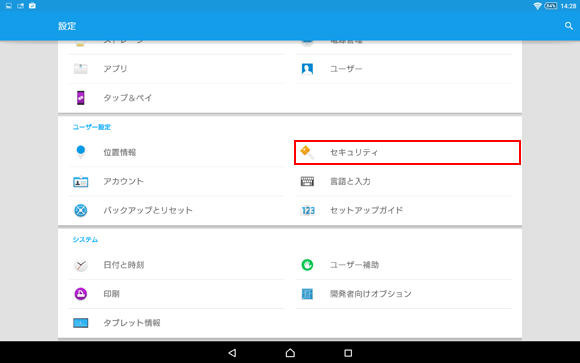Open the 開発者向けオプション entry
The height and width of the screenshot is (363, 580).
coord(403,294)
